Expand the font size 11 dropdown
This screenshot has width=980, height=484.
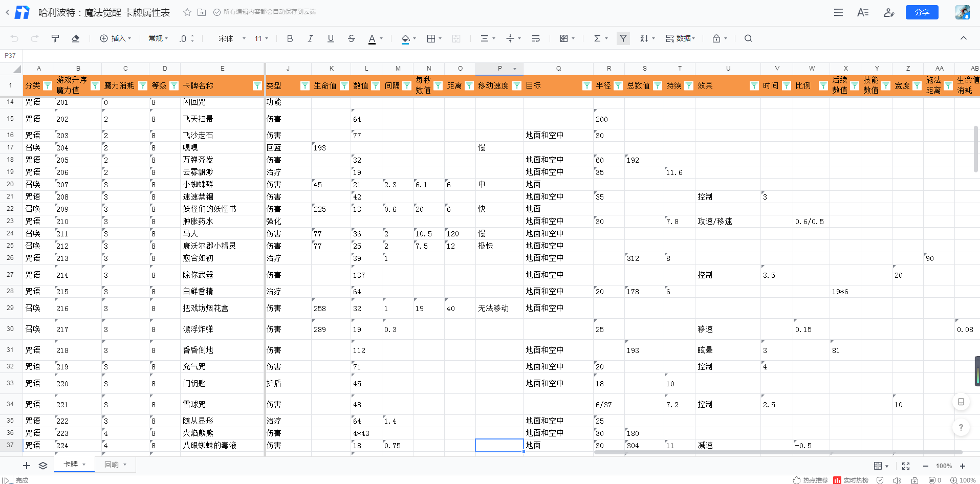[x=262, y=38]
